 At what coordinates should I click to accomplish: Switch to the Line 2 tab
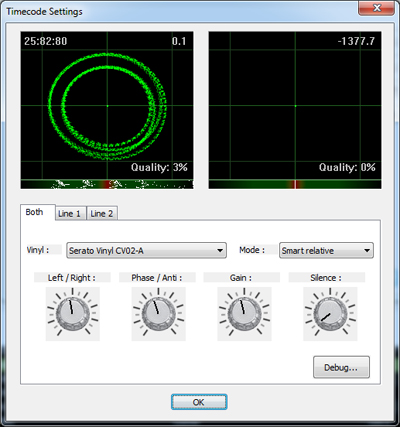pyautogui.click(x=102, y=213)
